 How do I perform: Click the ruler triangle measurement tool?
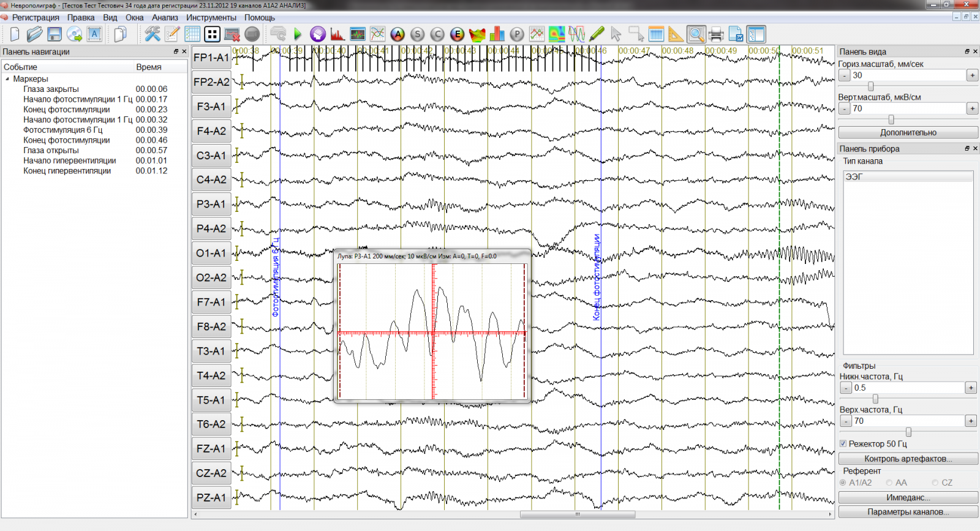(676, 34)
